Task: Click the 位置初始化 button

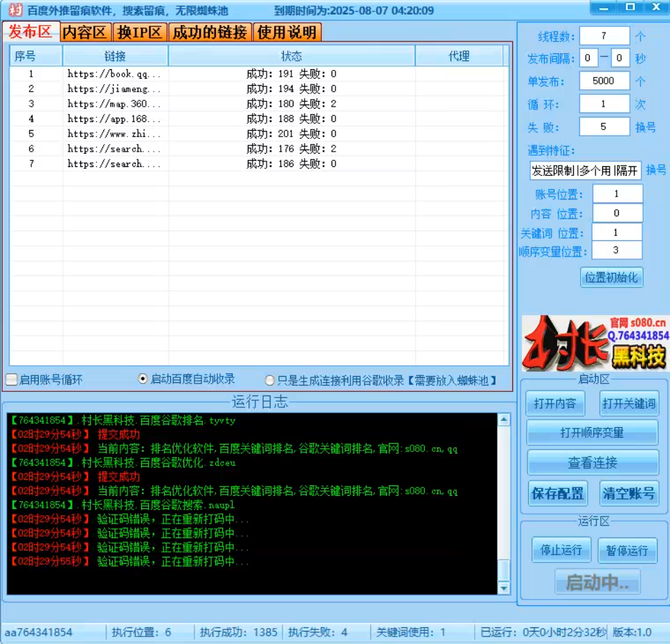Action: [x=611, y=277]
